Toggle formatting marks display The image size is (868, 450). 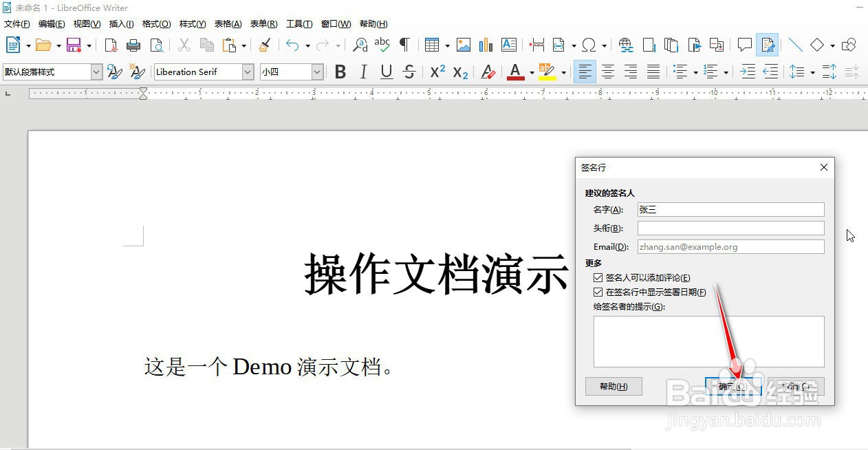pos(404,45)
